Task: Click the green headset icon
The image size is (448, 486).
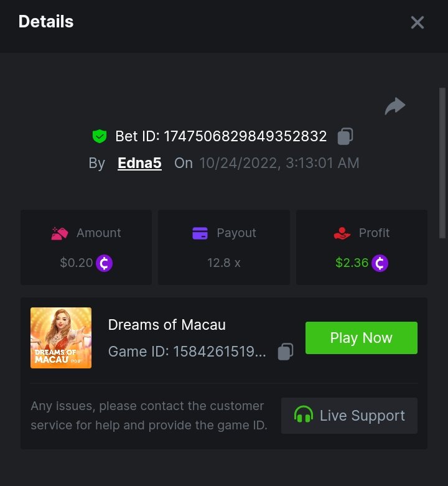Action: coord(303,415)
